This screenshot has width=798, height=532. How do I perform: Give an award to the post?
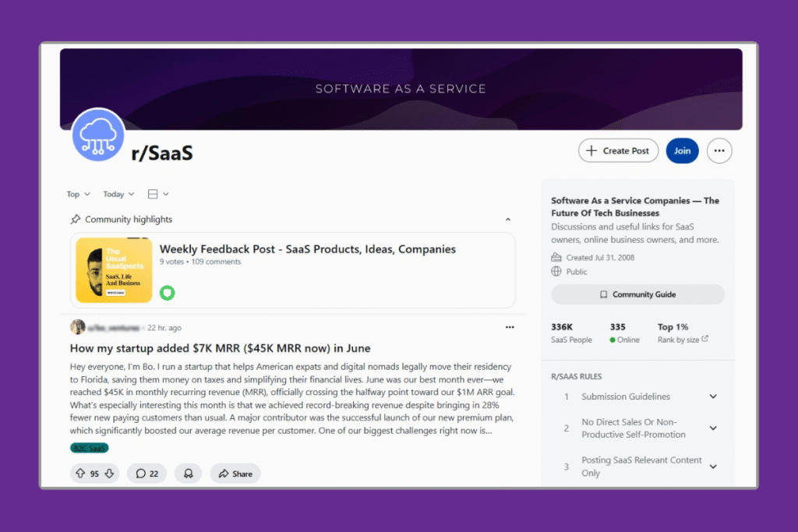[x=188, y=474]
